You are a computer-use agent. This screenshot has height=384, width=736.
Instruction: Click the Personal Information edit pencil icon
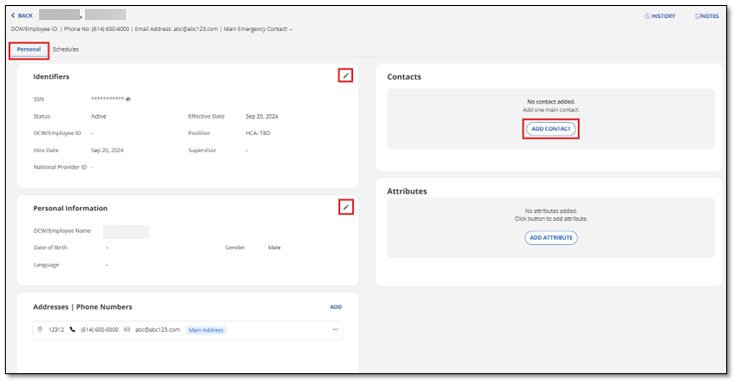(x=346, y=207)
